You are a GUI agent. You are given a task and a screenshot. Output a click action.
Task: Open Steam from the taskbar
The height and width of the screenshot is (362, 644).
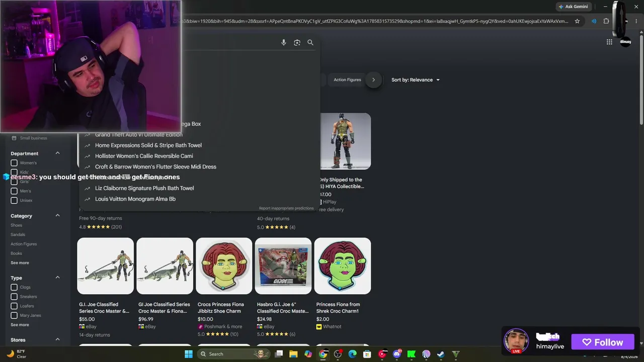coord(441,354)
